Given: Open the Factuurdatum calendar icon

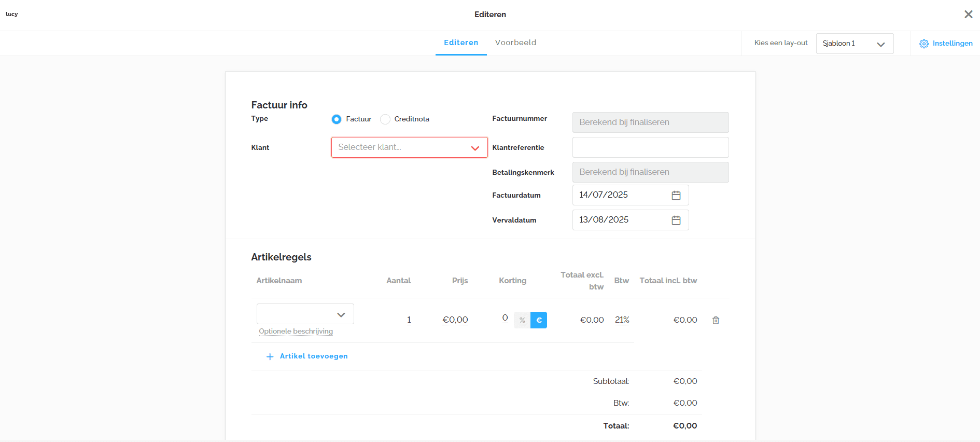Looking at the screenshot, I should tap(676, 195).
